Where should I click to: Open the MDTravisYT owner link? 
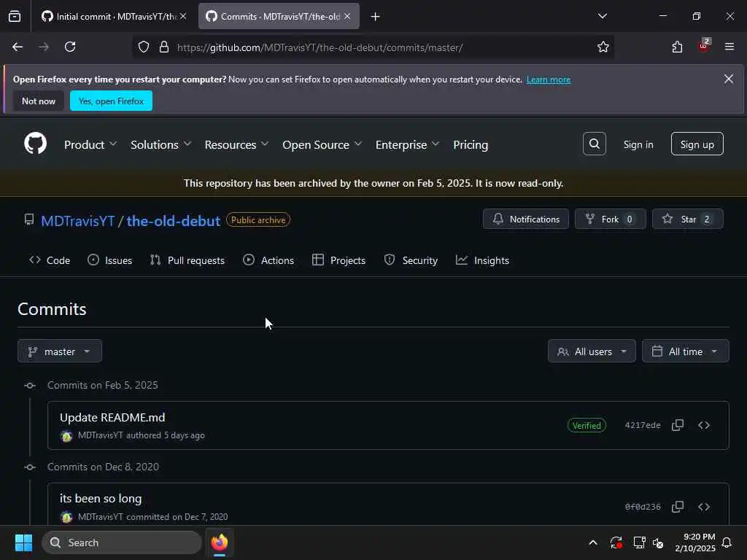click(77, 220)
